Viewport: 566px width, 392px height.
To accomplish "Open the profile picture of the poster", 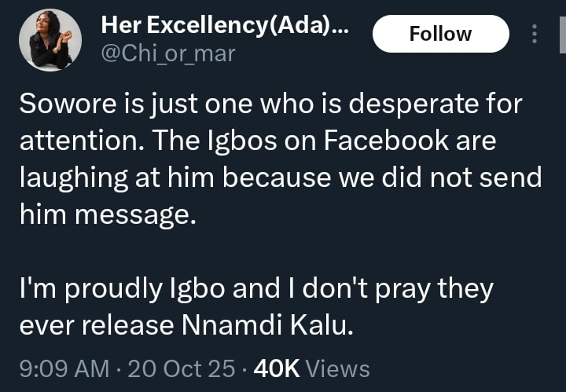I will [50, 40].
